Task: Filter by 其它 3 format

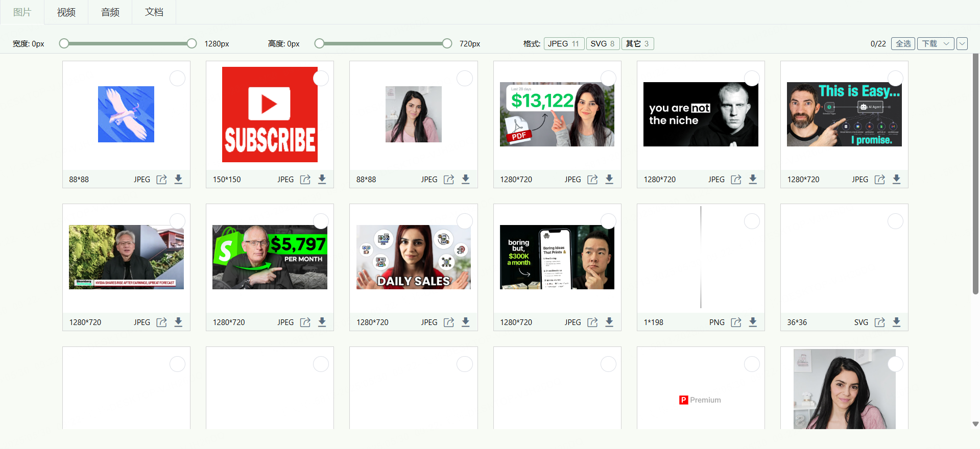Action: coord(637,44)
